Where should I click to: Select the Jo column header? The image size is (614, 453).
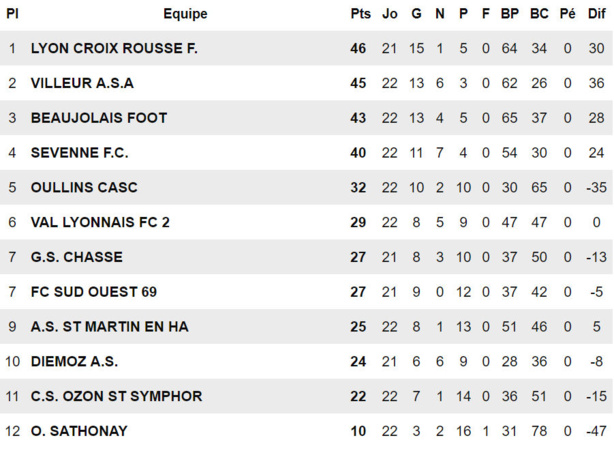pos(390,14)
